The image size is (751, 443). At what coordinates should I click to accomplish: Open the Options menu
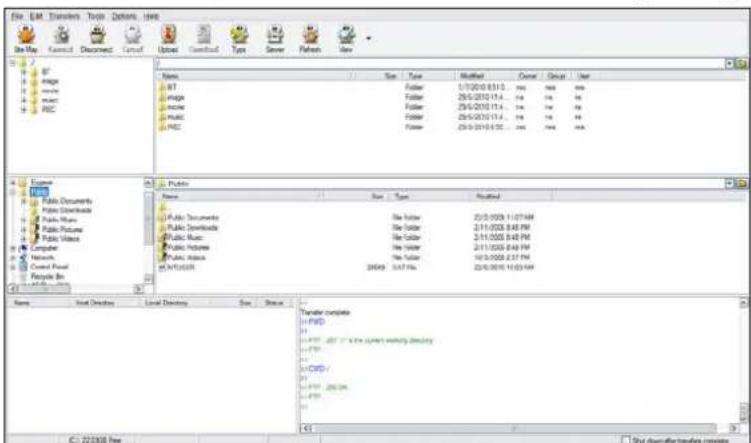124,16
